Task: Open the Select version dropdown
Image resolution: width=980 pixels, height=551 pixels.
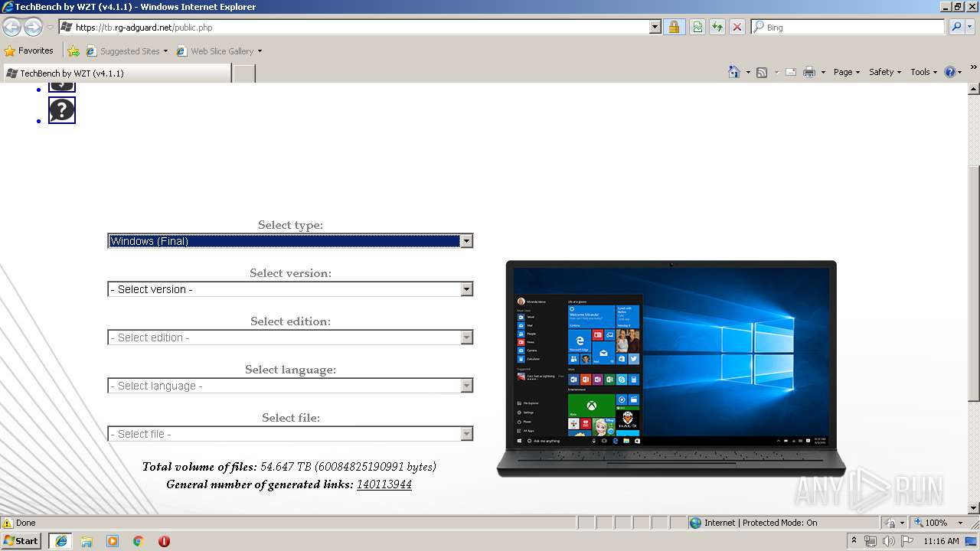Action: coord(290,289)
